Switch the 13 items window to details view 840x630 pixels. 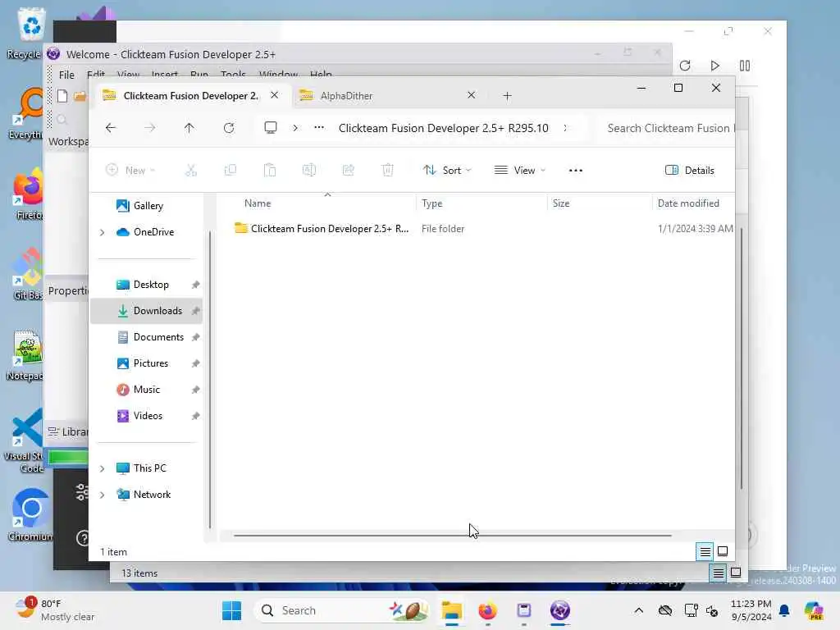(x=718, y=573)
